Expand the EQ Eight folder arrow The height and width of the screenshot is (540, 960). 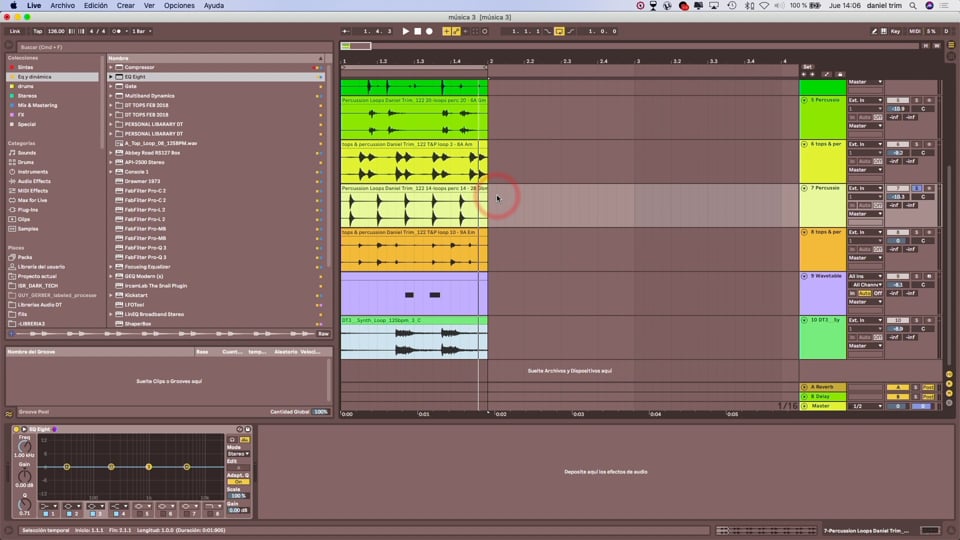111,77
